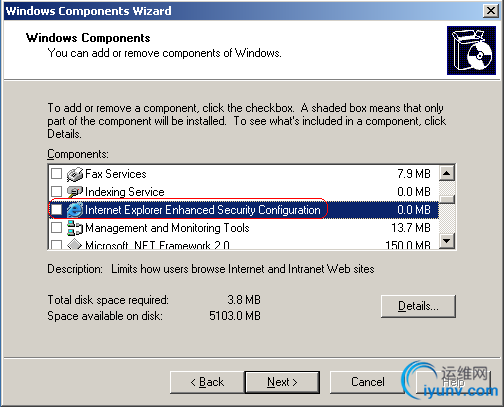The image size is (504, 407).
Task: Click the Internet Explorer logo icon
Action: point(75,210)
